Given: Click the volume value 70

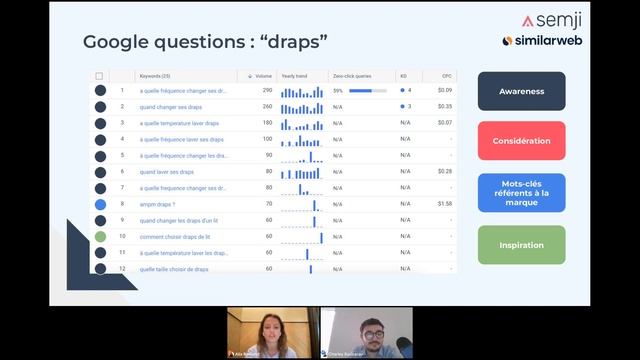Looking at the screenshot, I should pyautogui.click(x=269, y=204).
